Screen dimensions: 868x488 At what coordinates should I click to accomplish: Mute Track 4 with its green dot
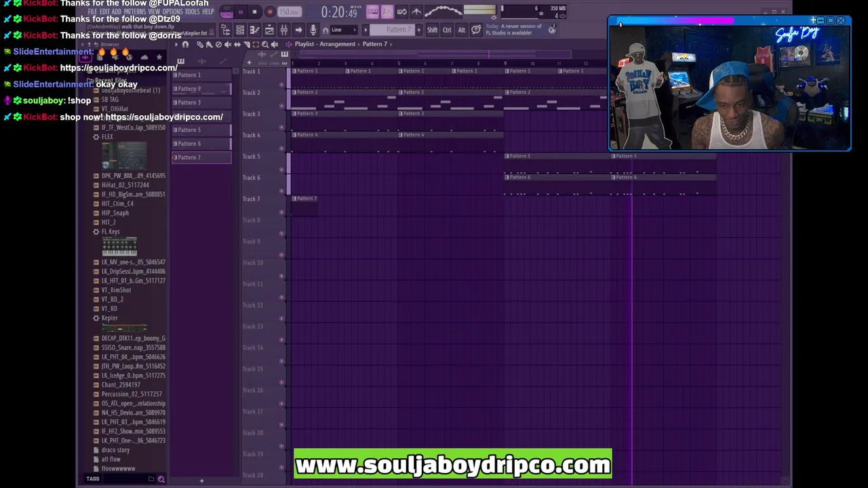tap(281, 148)
